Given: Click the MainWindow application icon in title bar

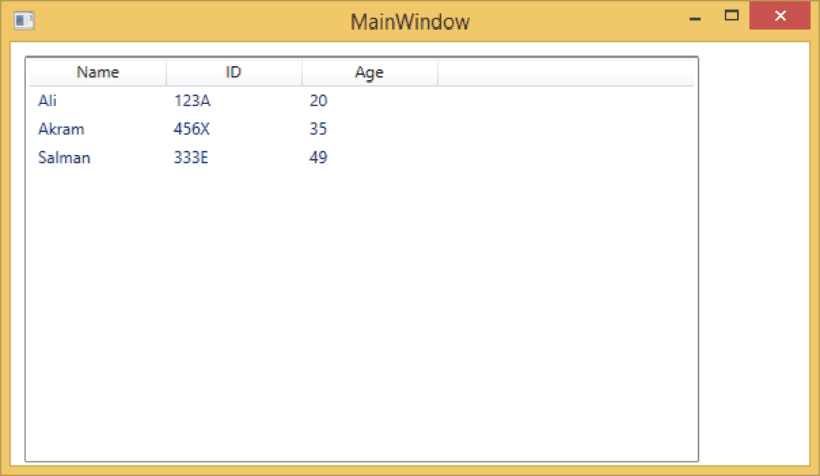Looking at the screenshot, I should [24, 21].
